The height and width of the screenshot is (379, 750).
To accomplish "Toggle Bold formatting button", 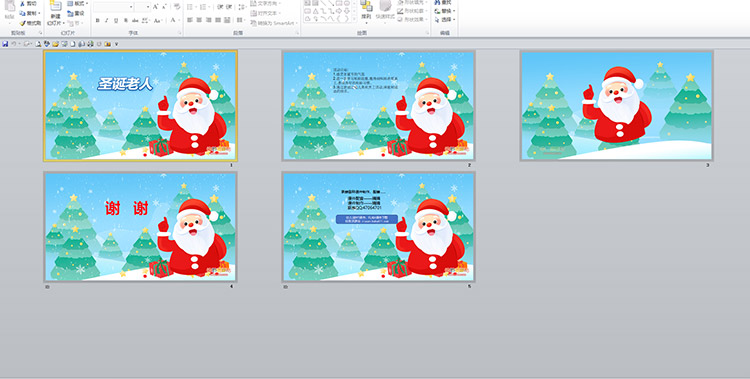I will click(x=98, y=20).
